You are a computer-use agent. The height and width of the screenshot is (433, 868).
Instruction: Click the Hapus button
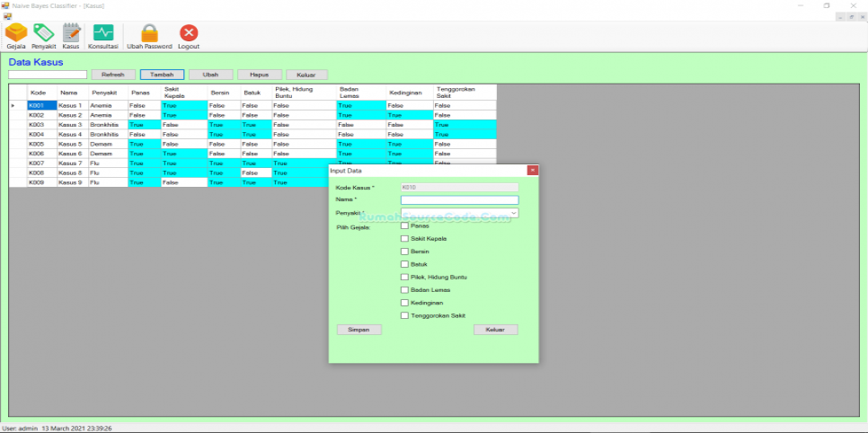click(260, 75)
